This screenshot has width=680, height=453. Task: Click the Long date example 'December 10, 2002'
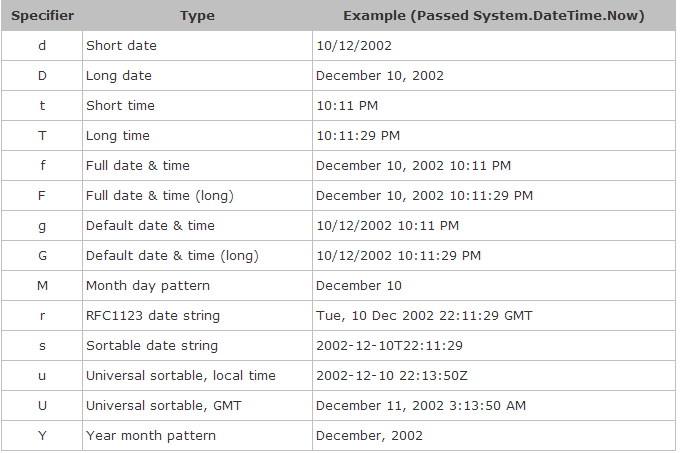coord(380,76)
